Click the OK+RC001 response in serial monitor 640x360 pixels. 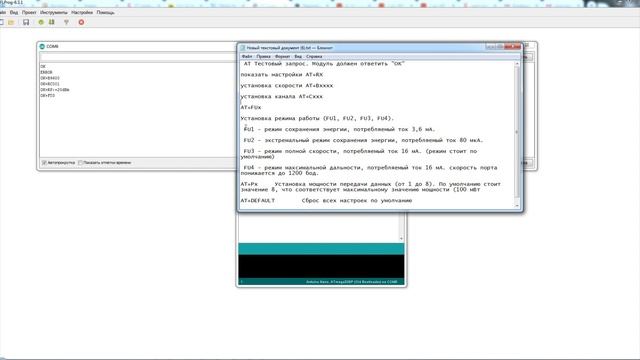(x=50, y=84)
